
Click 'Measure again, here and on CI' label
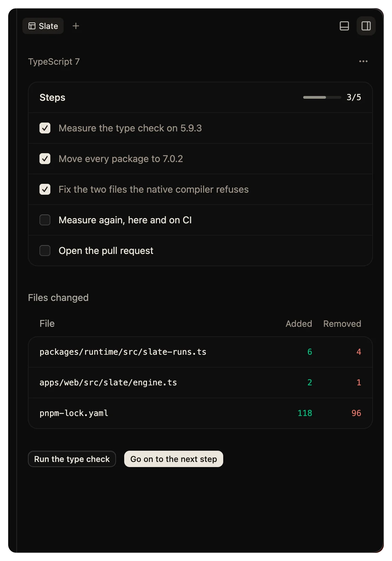(x=125, y=220)
